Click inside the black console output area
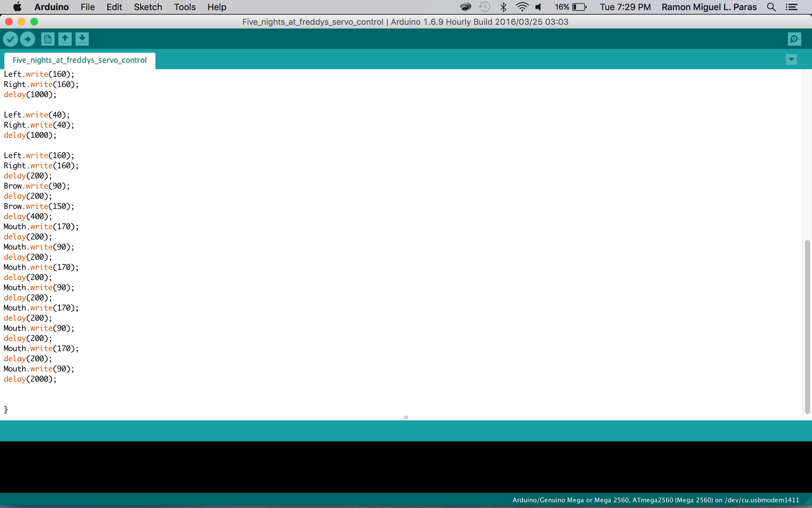Image resolution: width=812 pixels, height=508 pixels. (x=406, y=467)
